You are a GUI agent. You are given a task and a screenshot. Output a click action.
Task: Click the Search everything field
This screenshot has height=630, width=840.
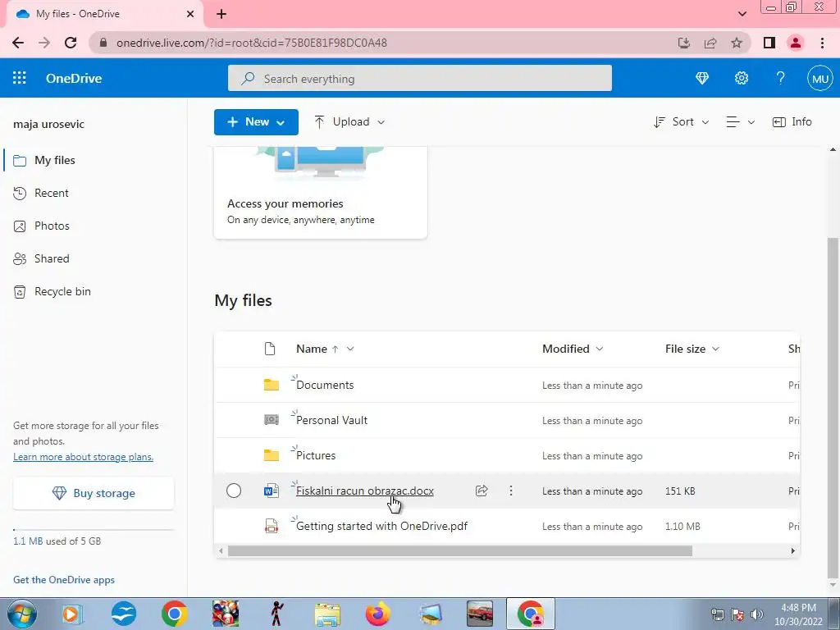pyautogui.click(x=419, y=78)
